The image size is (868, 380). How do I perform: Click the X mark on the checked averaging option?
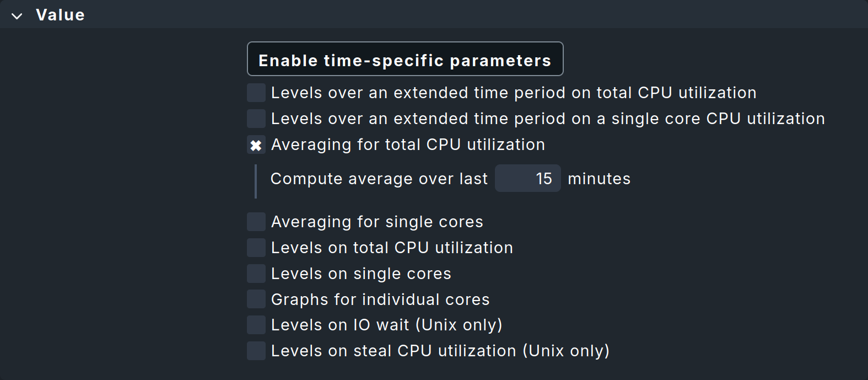tap(256, 144)
